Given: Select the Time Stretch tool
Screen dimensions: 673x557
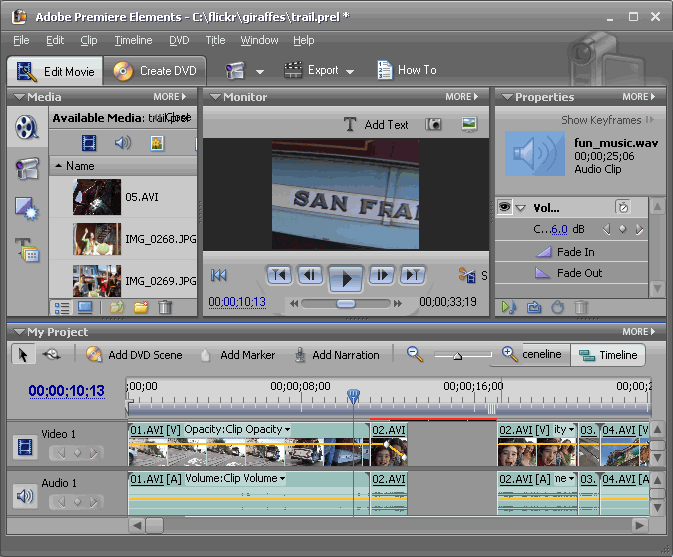Looking at the screenshot, I should click(52, 354).
